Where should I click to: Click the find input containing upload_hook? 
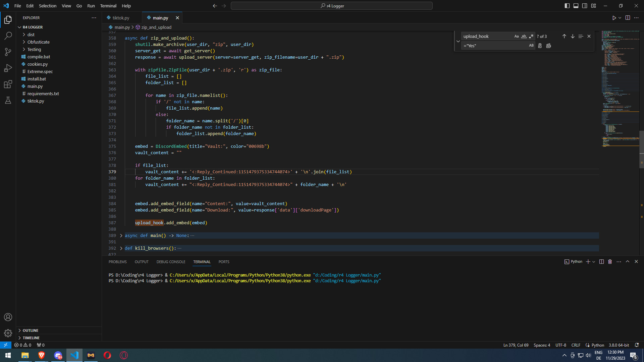pyautogui.click(x=487, y=36)
